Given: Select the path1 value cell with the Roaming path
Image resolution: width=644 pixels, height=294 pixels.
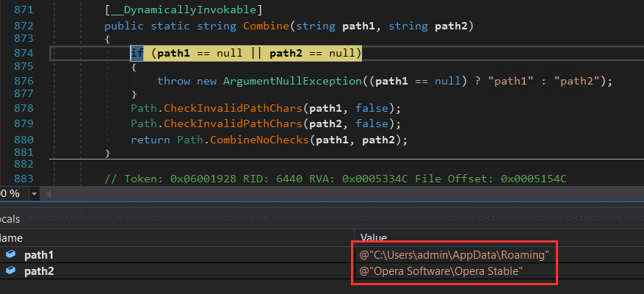Looking at the screenshot, I should (454, 254).
